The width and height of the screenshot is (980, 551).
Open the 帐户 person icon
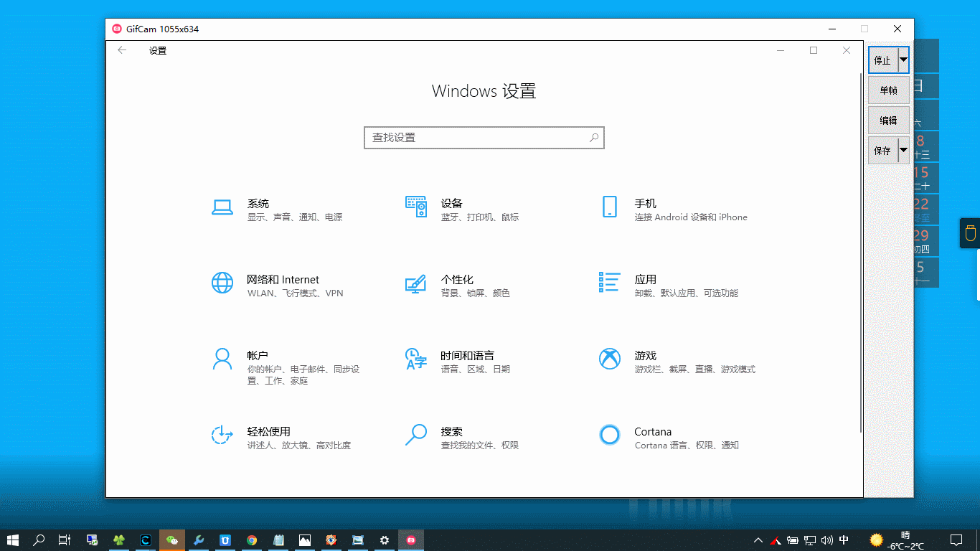click(x=222, y=359)
